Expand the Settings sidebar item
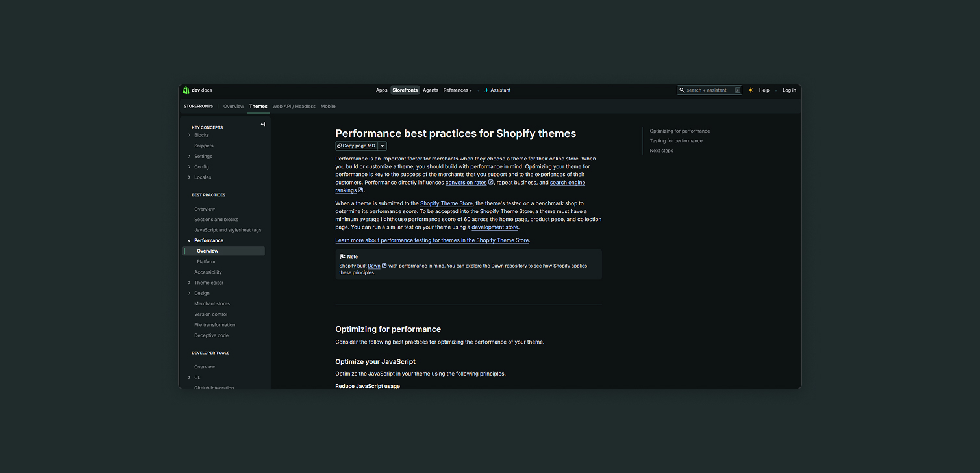This screenshot has width=980, height=473. coord(190,156)
